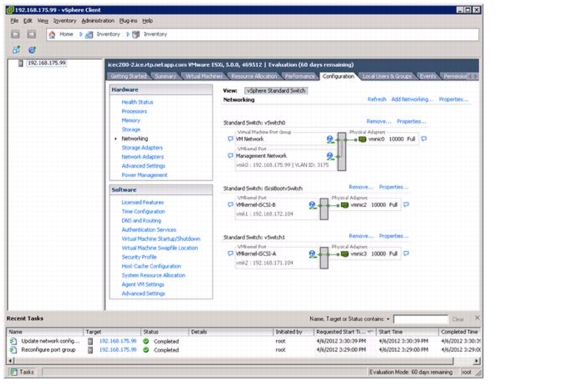Click VMkernel-iSCSI-B port globe icon
This screenshot has height=384, width=576.
[312, 205]
